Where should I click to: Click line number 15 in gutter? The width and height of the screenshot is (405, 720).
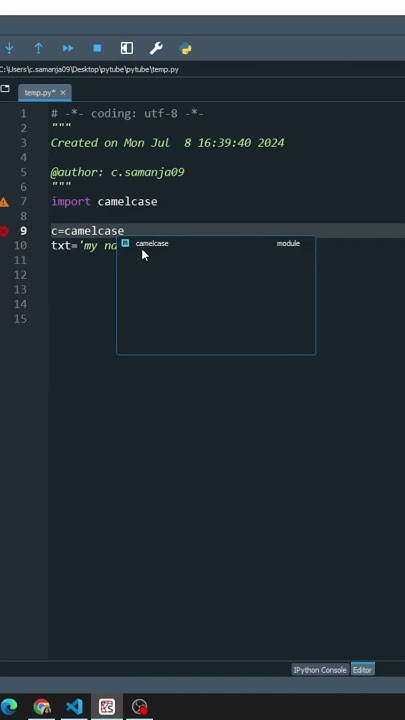click(x=20, y=319)
